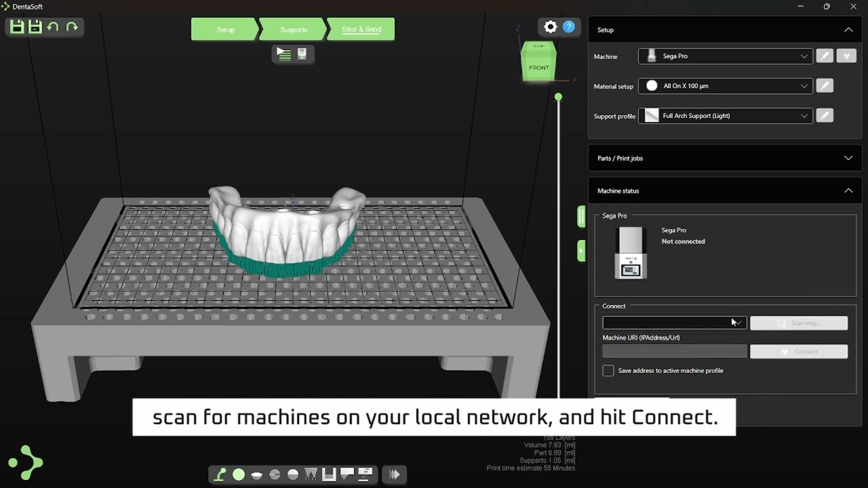Edit the Full Arch Support profile
Image resolution: width=868 pixels, height=488 pixels.
[x=825, y=116]
